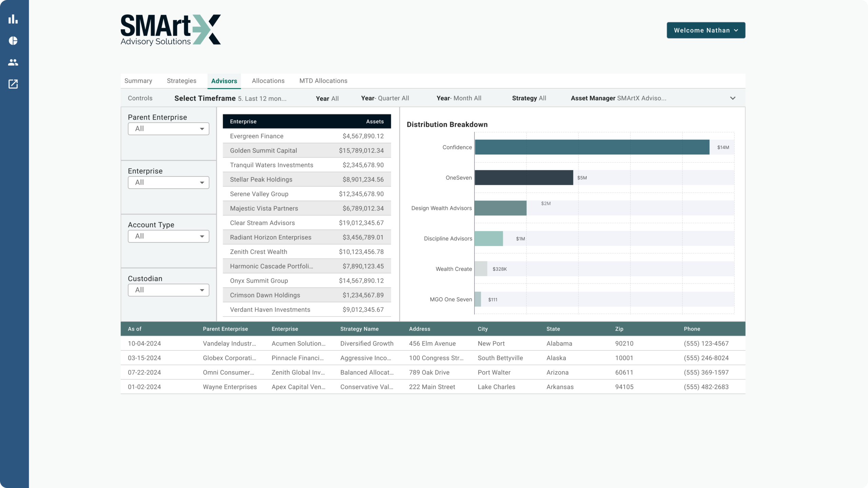Image resolution: width=868 pixels, height=488 pixels.
Task: Open the people/users sidebar icon
Action: pyautogui.click(x=13, y=62)
